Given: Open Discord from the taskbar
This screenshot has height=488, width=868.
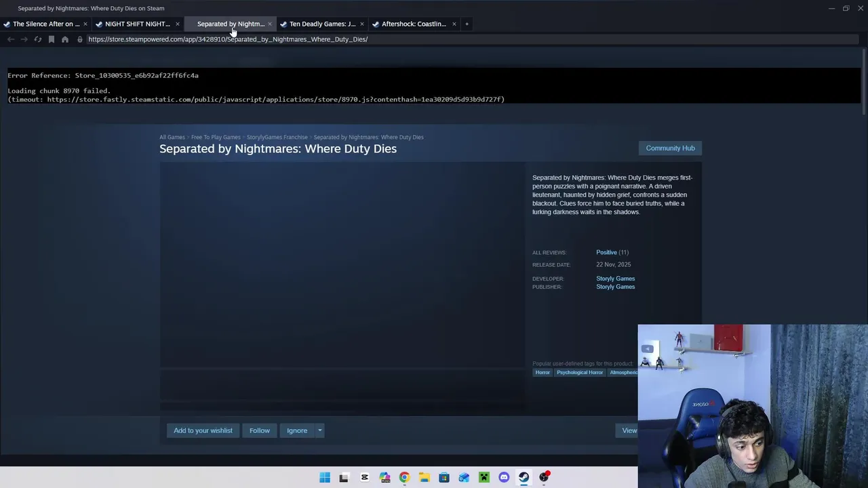Looking at the screenshot, I should (504, 477).
